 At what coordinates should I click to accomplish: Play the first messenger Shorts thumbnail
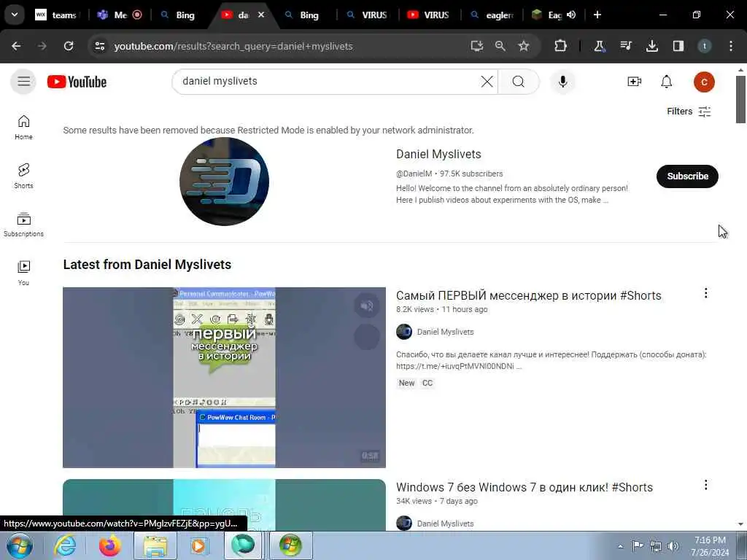pyautogui.click(x=224, y=377)
